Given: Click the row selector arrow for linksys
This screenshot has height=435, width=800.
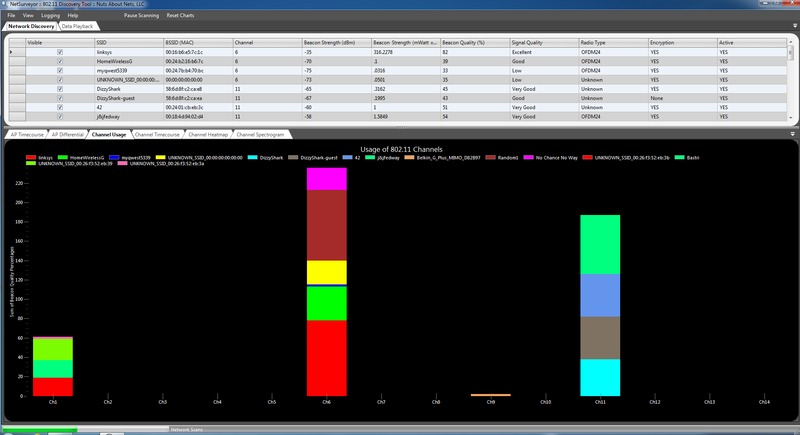Looking at the screenshot, I should point(13,52).
